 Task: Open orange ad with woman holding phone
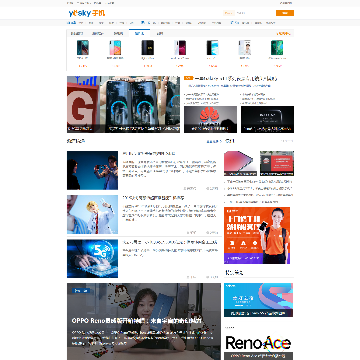(257, 235)
